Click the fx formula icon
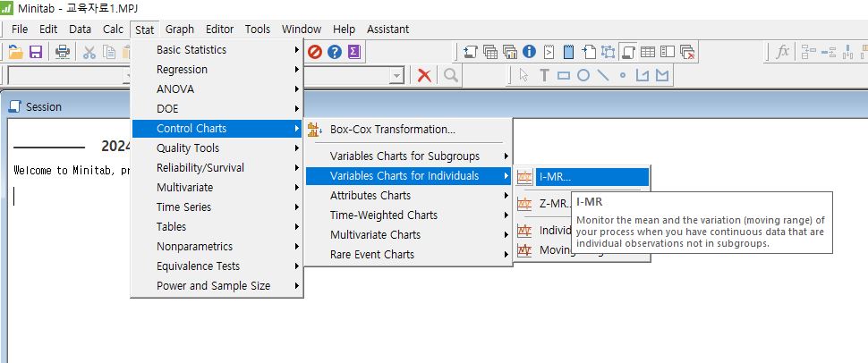The width and height of the screenshot is (868, 363). pos(782,52)
